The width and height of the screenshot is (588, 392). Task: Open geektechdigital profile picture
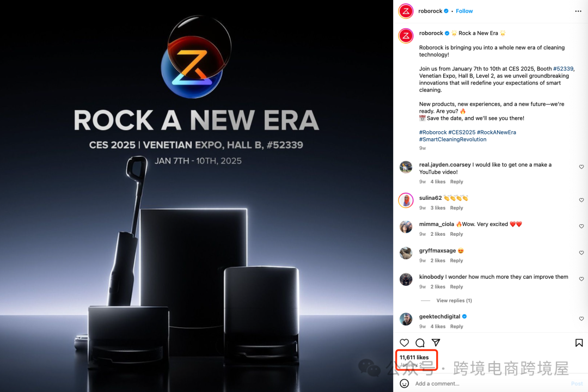[406, 319]
